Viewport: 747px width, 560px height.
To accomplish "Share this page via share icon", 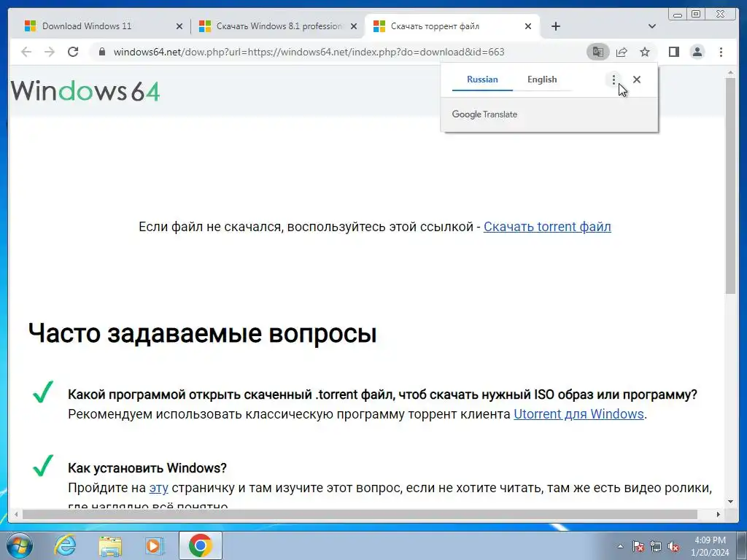I will 622,52.
